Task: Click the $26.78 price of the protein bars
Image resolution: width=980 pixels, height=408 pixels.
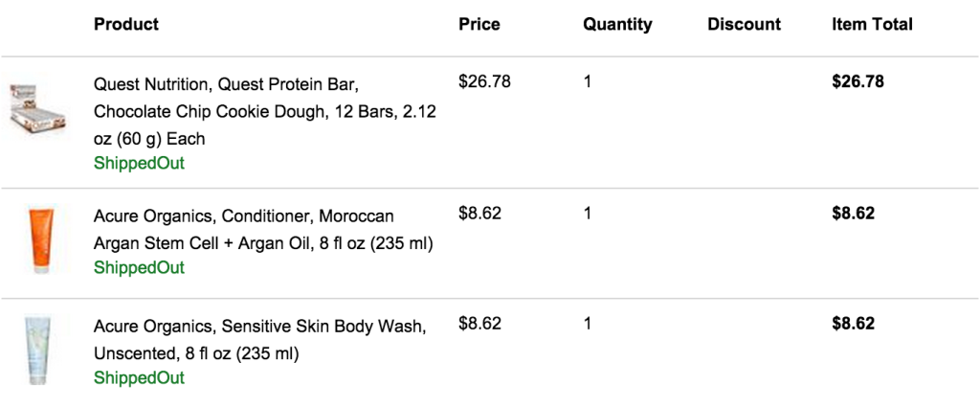Action: [x=484, y=82]
